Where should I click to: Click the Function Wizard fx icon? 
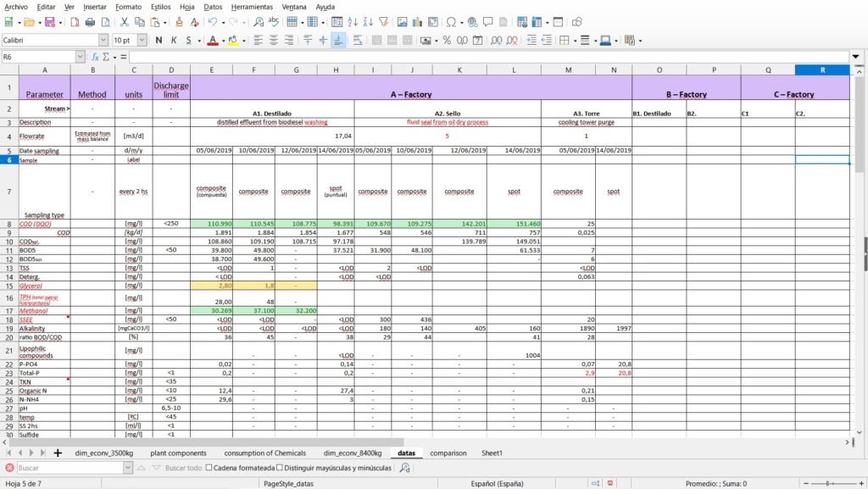96,57
